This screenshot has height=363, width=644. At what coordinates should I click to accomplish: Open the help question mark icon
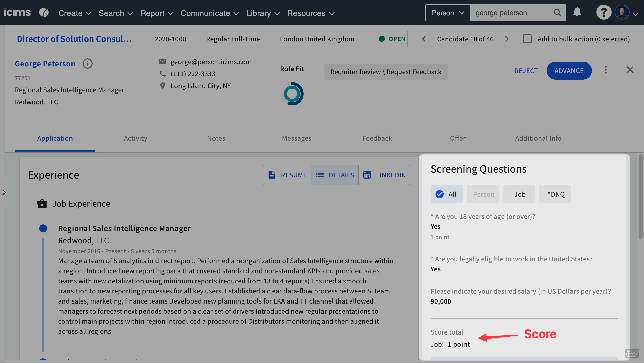pos(603,12)
